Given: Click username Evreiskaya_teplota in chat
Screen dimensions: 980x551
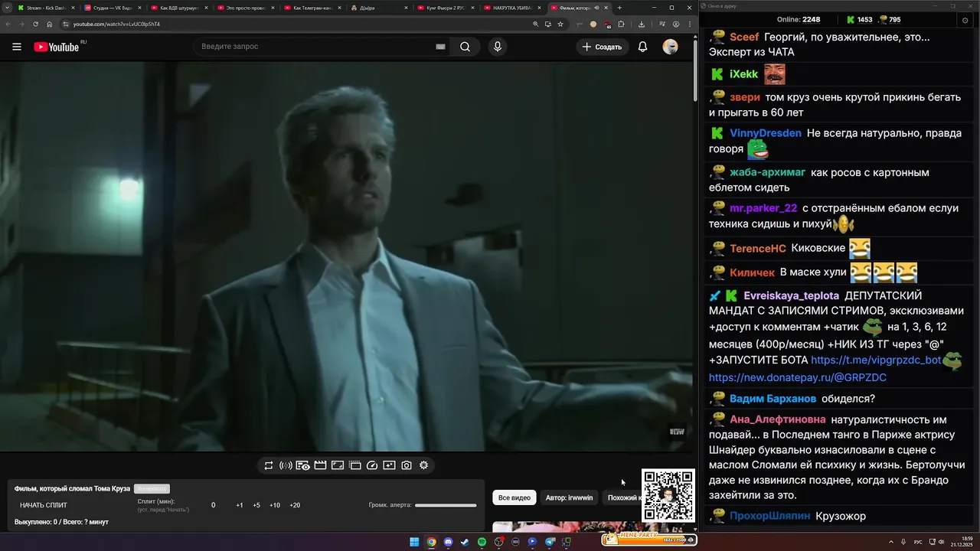Looking at the screenshot, I should pyautogui.click(x=791, y=295).
